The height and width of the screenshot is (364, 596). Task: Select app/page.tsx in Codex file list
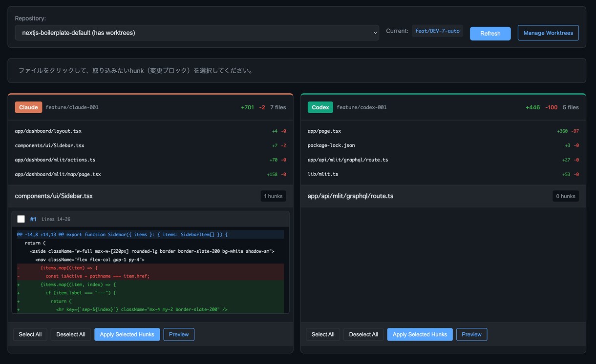pyautogui.click(x=443, y=131)
